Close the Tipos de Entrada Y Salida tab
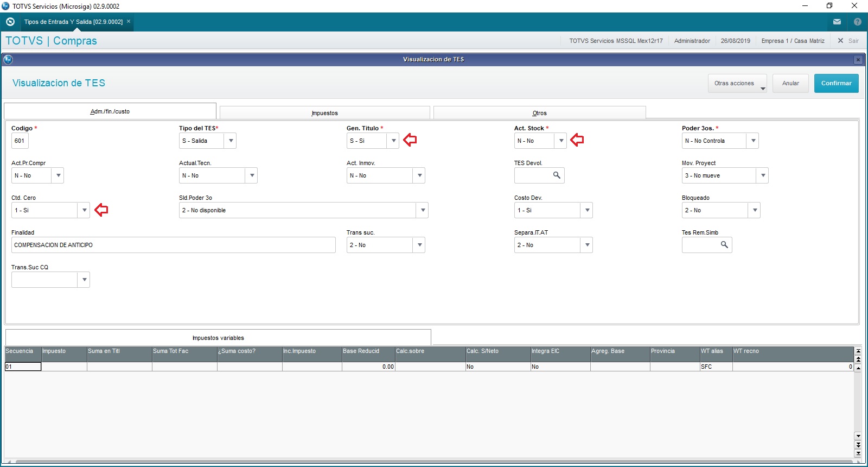 129,22
